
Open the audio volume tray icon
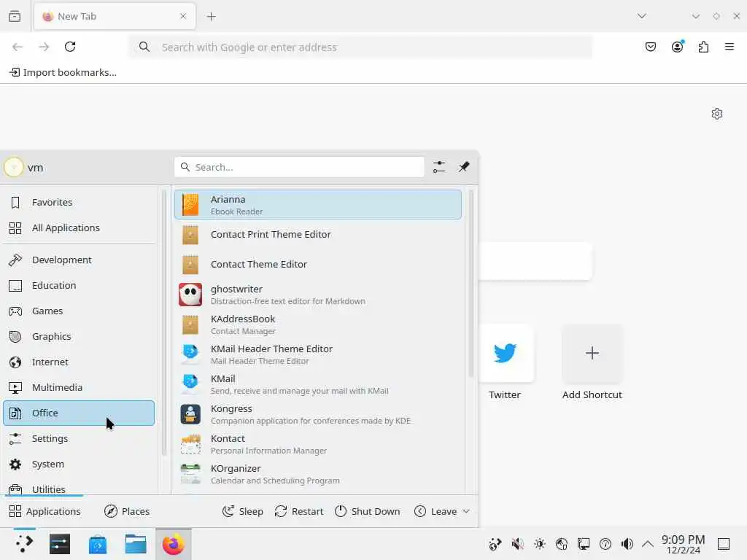627,544
